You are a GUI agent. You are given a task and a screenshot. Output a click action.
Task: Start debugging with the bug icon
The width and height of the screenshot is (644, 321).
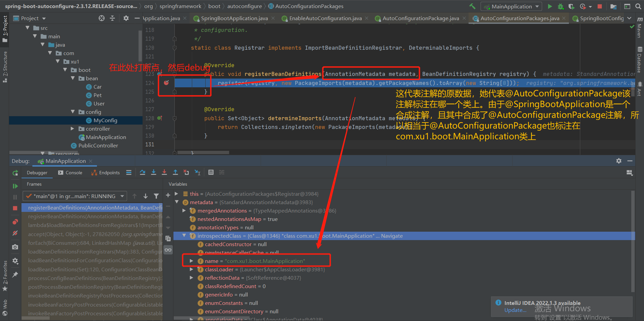click(x=560, y=6)
